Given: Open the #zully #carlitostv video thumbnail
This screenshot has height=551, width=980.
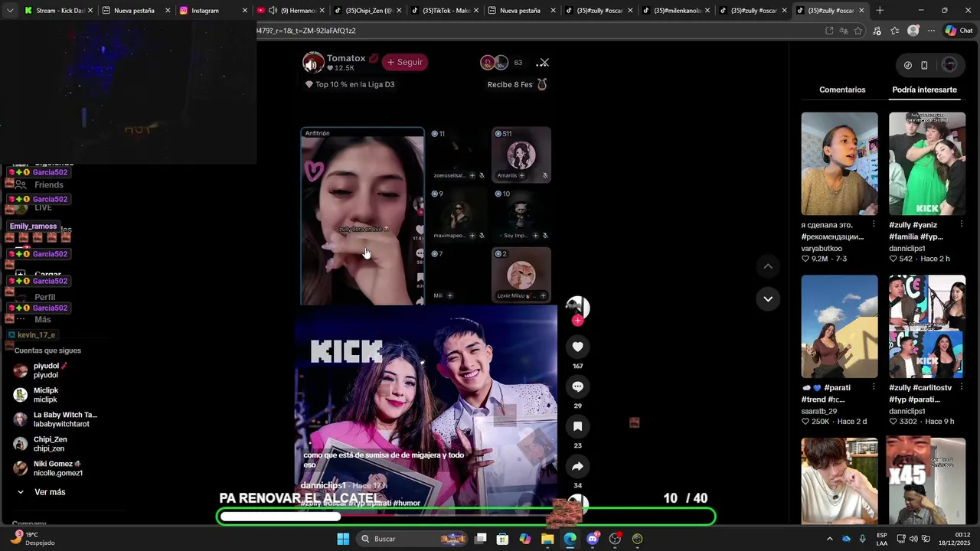Looking at the screenshot, I should click(x=927, y=327).
